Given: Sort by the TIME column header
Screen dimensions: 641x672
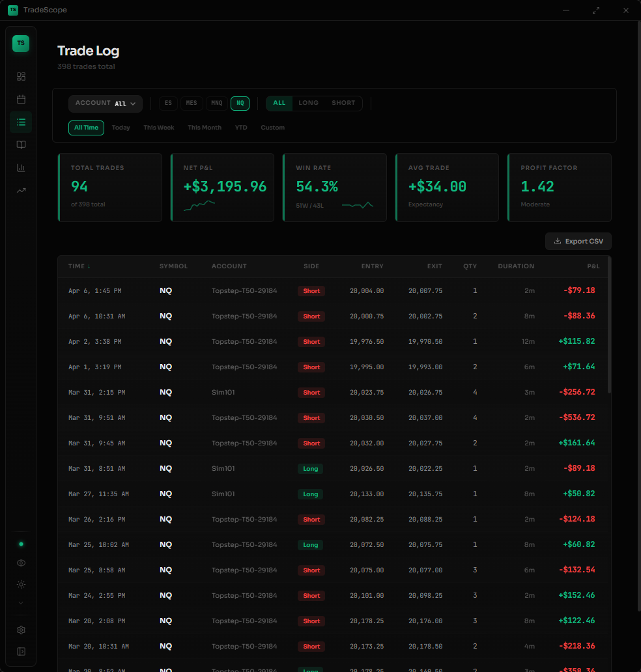Looking at the screenshot, I should pyautogui.click(x=78, y=266).
